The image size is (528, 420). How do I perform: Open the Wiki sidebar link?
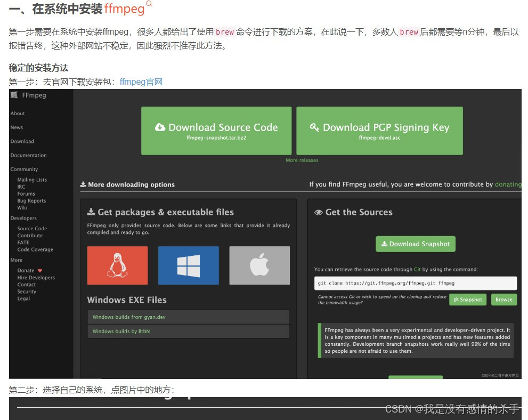pos(22,208)
